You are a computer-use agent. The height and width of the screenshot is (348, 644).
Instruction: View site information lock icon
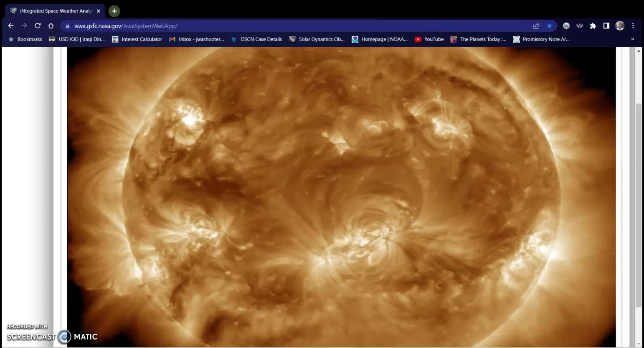point(68,26)
